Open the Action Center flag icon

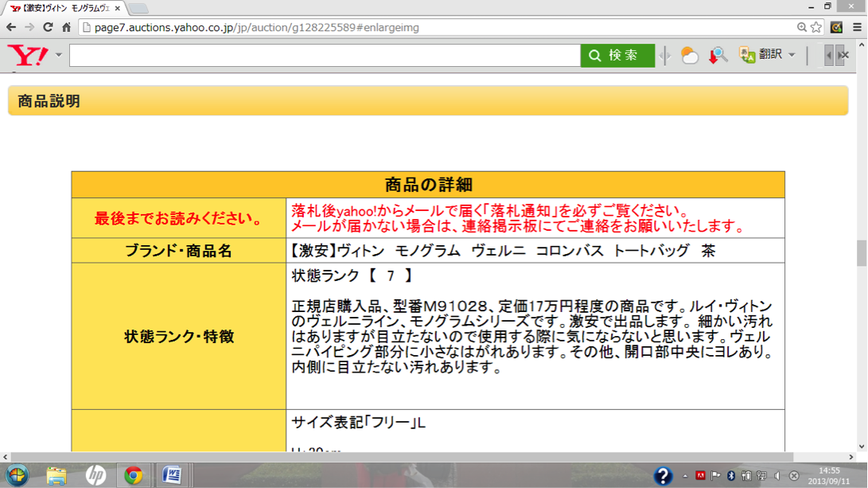point(716,475)
